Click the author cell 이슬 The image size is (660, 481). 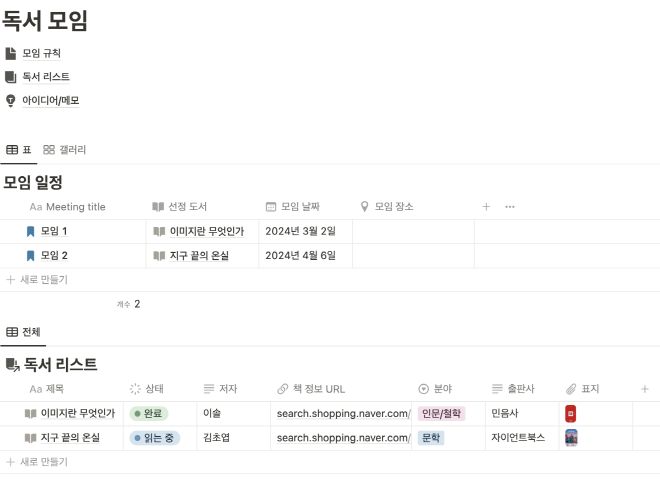point(212,414)
